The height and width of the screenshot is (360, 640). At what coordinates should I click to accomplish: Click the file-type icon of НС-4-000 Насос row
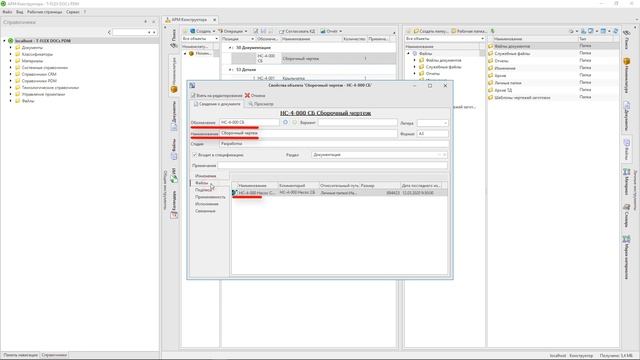pyautogui.click(x=234, y=193)
